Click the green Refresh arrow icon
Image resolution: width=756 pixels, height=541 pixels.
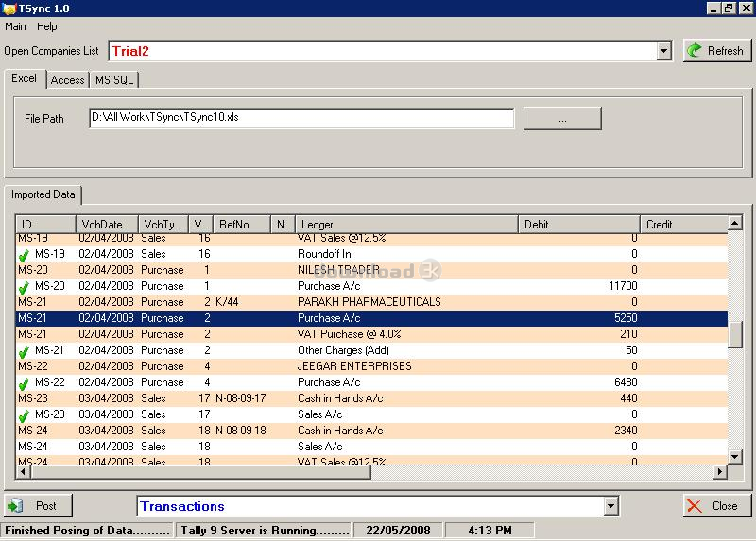pyautogui.click(x=695, y=51)
